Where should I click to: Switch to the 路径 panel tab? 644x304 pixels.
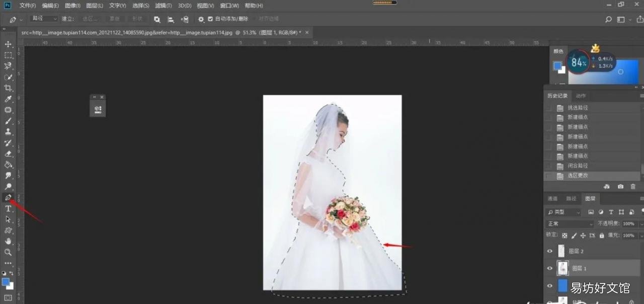click(x=571, y=199)
